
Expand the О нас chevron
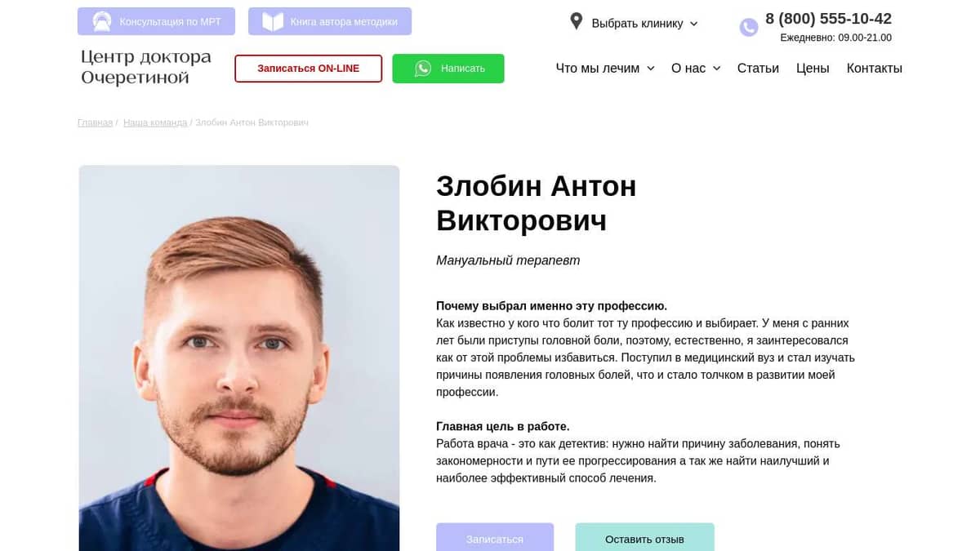pos(716,69)
